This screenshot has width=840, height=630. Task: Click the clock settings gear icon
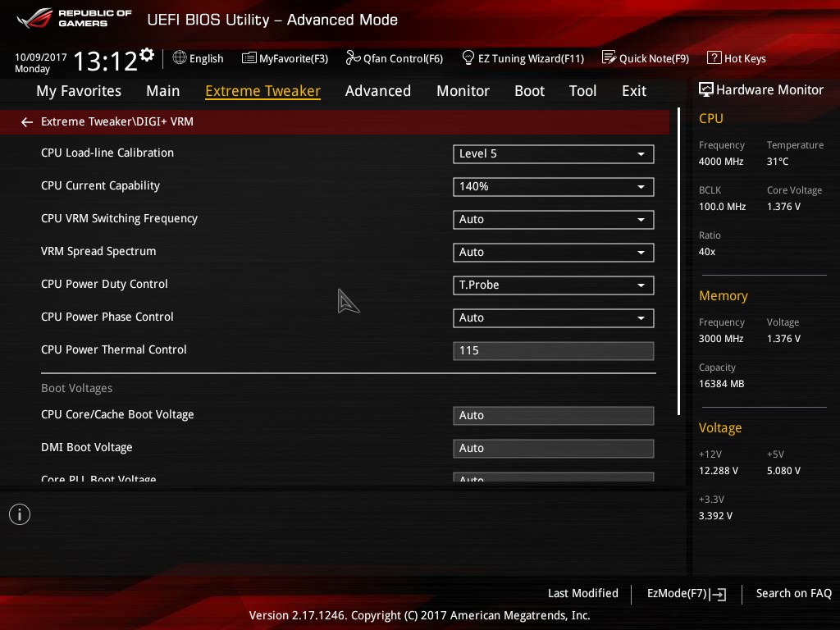[147, 55]
